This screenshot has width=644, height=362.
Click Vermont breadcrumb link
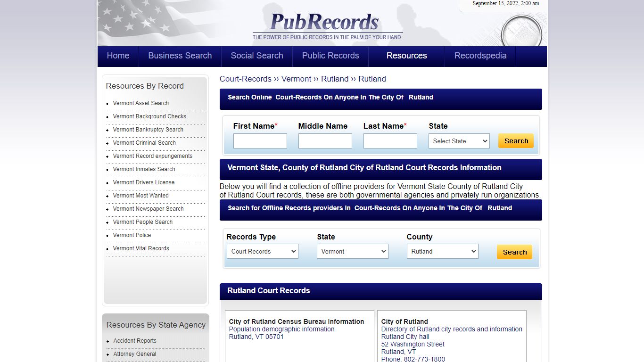(x=296, y=79)
